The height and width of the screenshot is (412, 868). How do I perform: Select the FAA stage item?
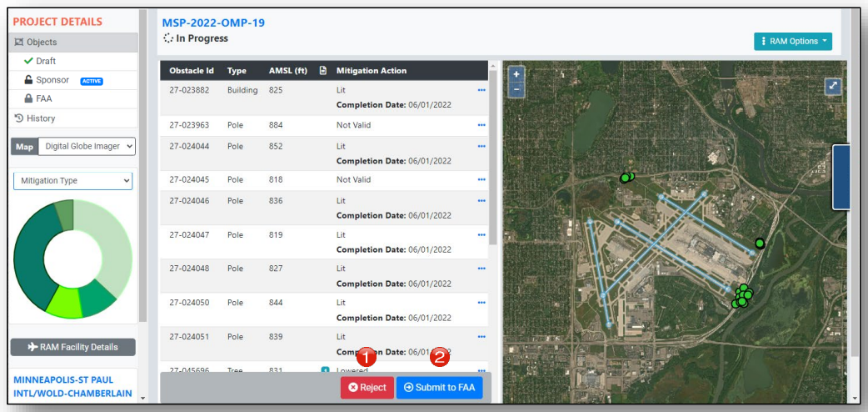(43, 98)
